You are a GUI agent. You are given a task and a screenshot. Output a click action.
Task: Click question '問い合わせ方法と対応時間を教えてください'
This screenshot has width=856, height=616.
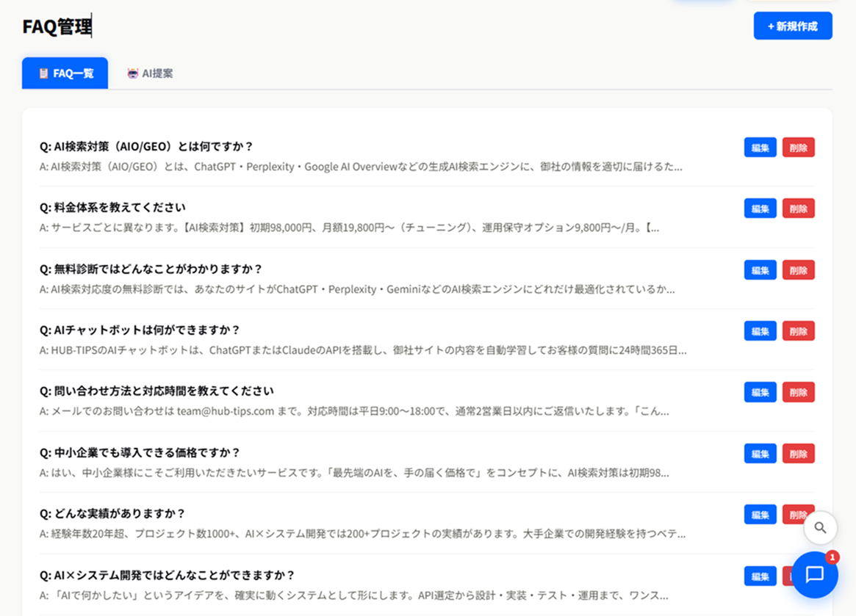tap(157, 391)
